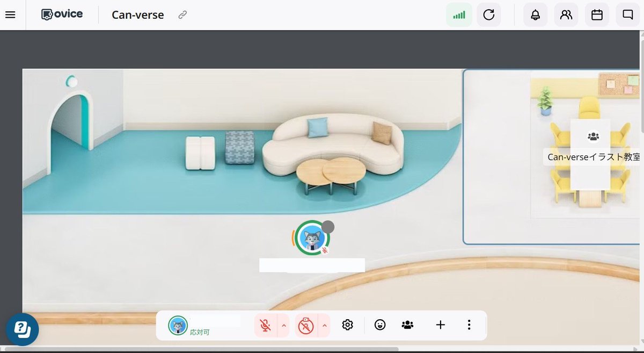Viewport: 644px width, 353px height.
Task: Open the help widget in the corner
Action: click(x=23, y=329)
